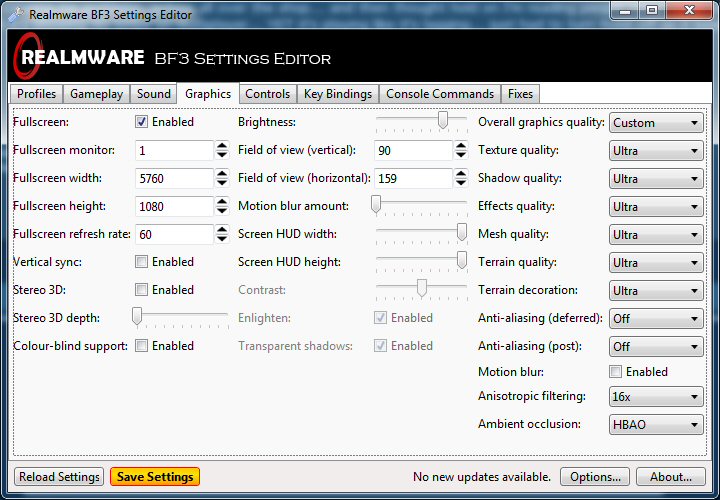The width and height of the screenshot is (720, 500).
Task: Open the Options... dialog
Action: (x=595, y=477)
